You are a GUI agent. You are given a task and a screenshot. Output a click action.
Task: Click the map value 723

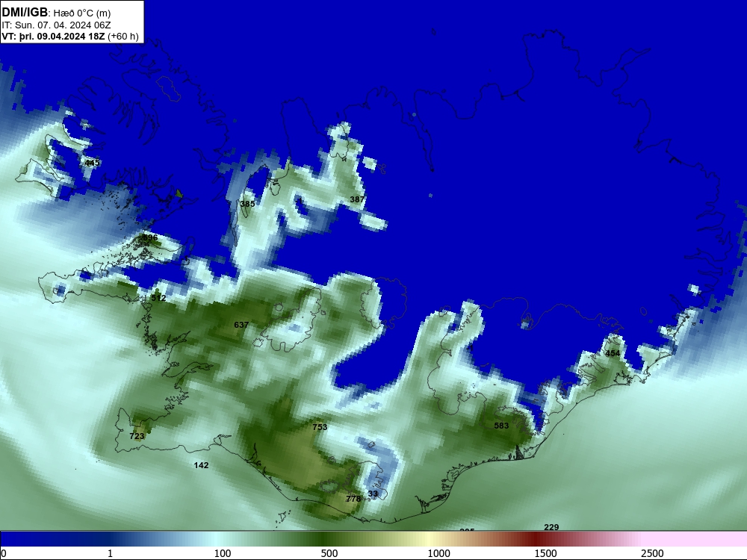(137, 436)
